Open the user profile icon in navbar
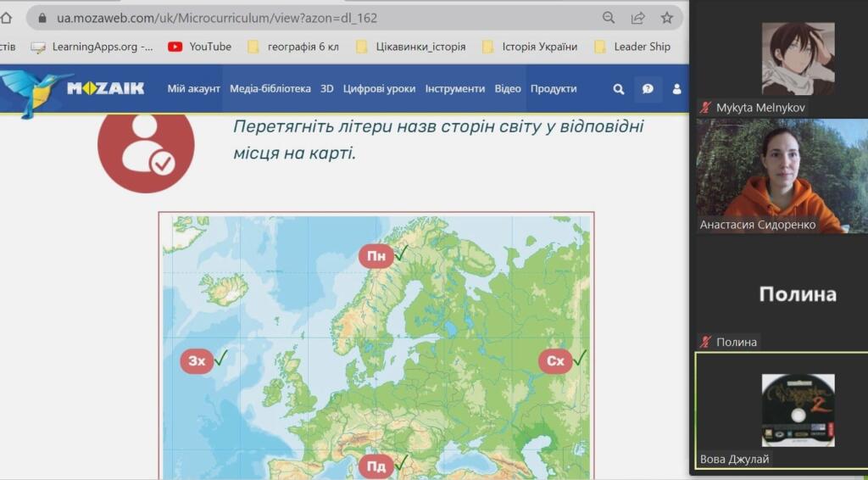Viewport: 868px width, 480px height. click(676, 88)
